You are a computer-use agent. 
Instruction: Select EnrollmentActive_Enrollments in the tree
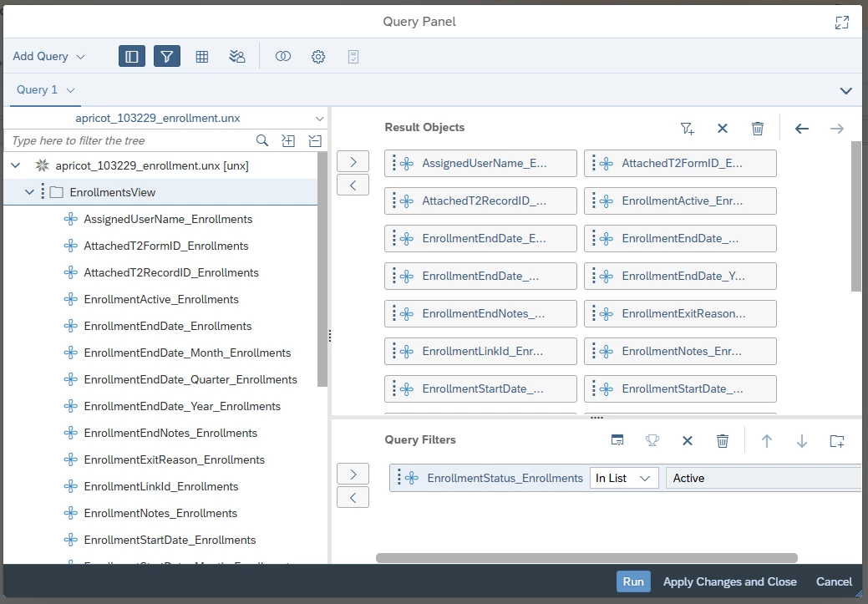point(161,300)
